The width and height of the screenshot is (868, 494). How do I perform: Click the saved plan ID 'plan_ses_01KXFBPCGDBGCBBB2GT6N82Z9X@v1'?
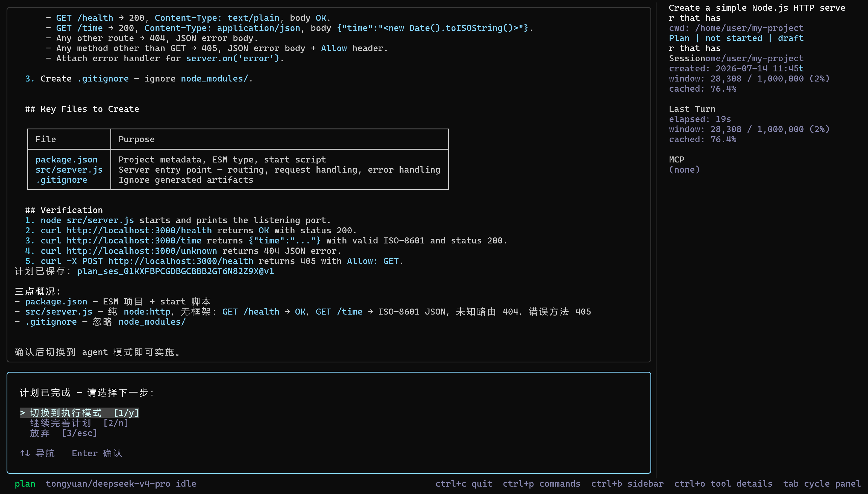coord(175,271)
